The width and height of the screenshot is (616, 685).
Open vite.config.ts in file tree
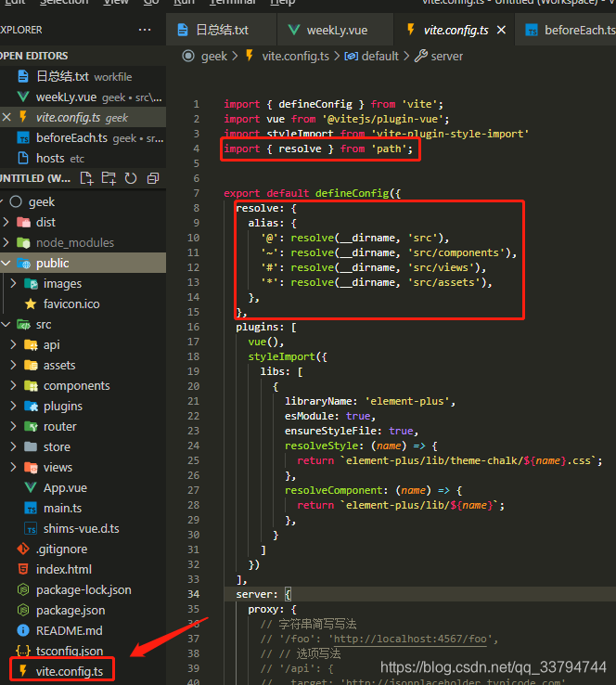pos(83,671)
